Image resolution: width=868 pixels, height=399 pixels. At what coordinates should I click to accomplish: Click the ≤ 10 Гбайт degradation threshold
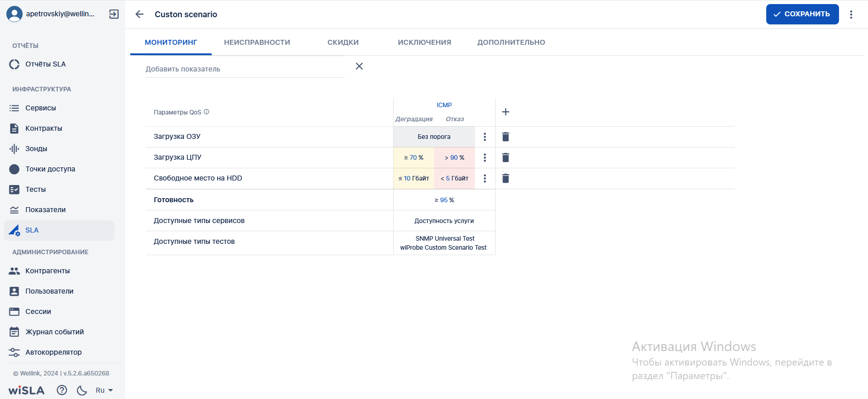pos(414,178)
